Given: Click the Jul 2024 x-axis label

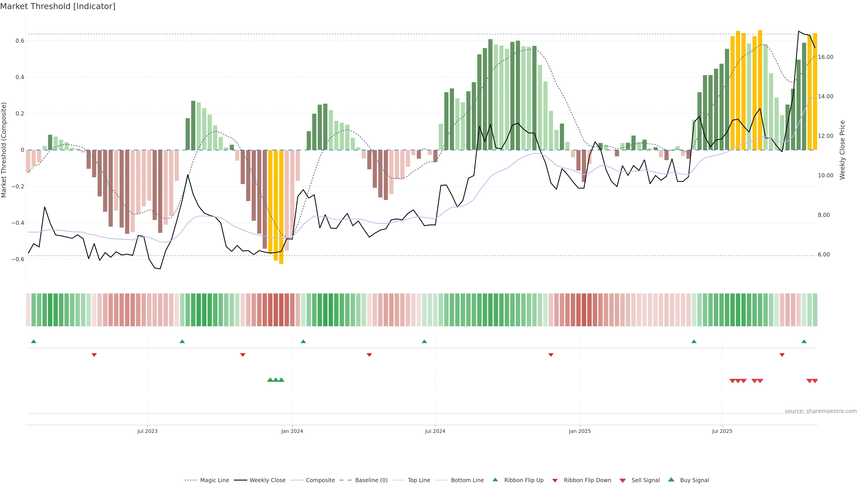Looking at the screenshot, I should [x=435, y=431].
